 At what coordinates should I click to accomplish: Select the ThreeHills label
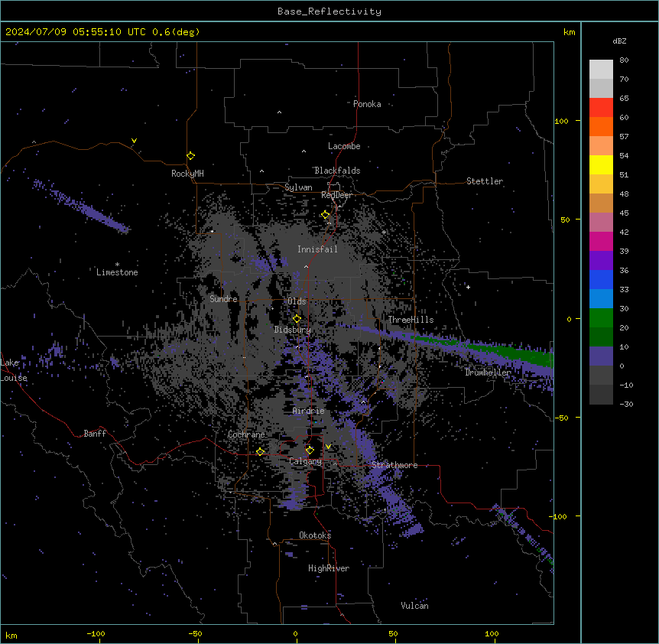[x=411, y=320]
